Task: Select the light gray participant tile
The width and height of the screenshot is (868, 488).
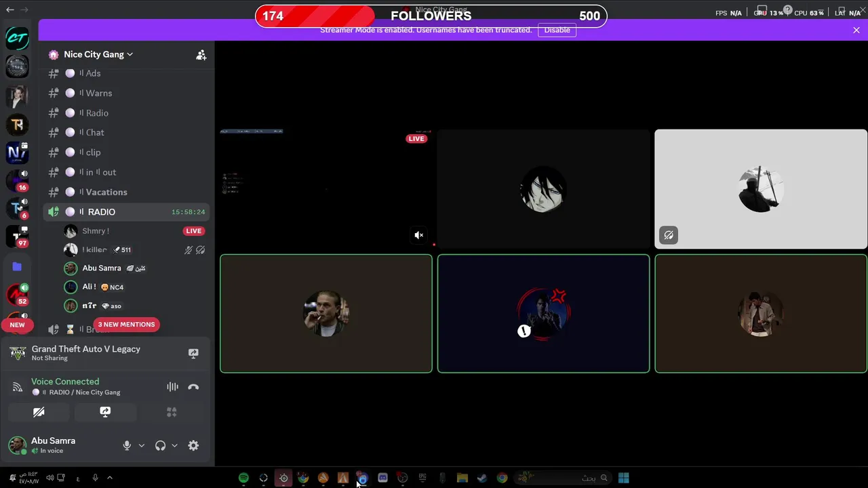Action: click(761, 188)
